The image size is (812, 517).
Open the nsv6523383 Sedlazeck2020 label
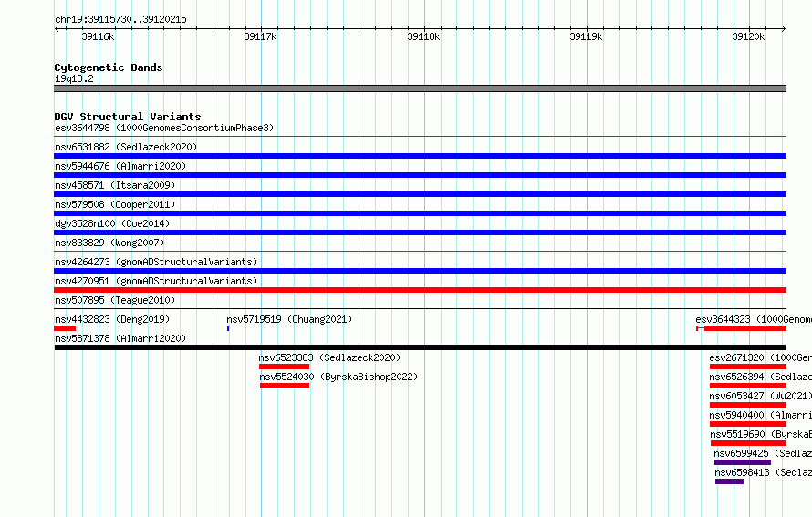point(330,357)
